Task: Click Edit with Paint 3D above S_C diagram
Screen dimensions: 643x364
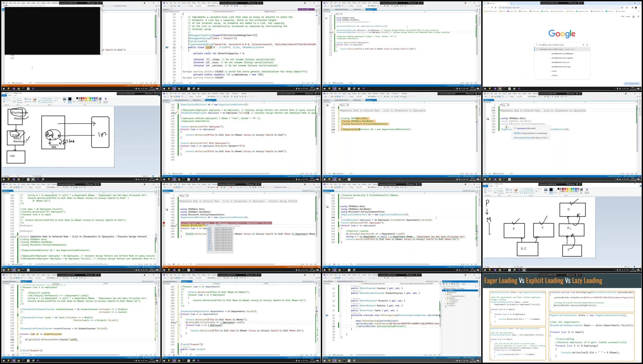Action: point(587,191)
